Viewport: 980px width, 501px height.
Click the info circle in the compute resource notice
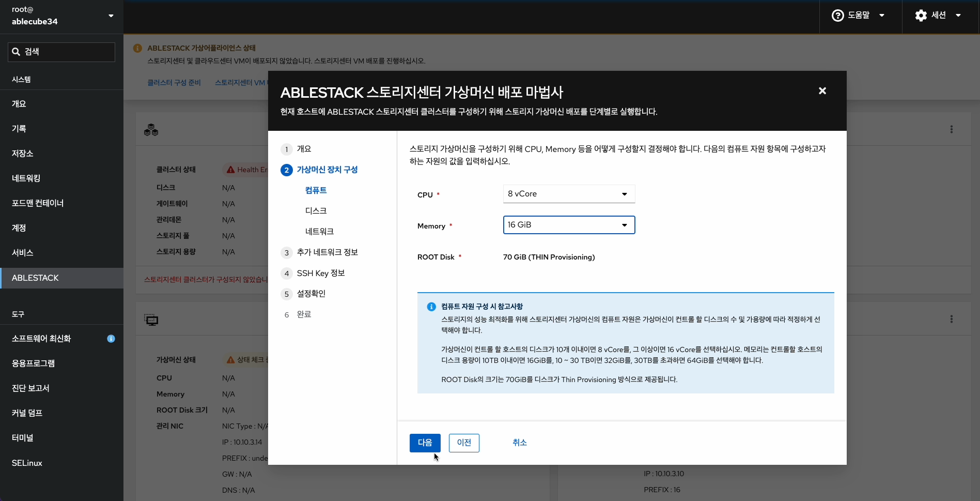[431, 306]
